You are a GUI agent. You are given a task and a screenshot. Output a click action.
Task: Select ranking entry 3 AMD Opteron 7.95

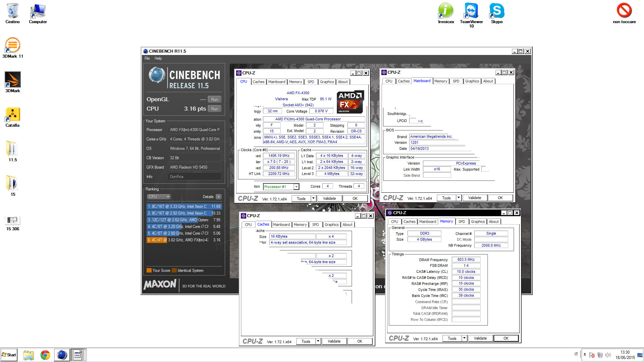[184, 220]
